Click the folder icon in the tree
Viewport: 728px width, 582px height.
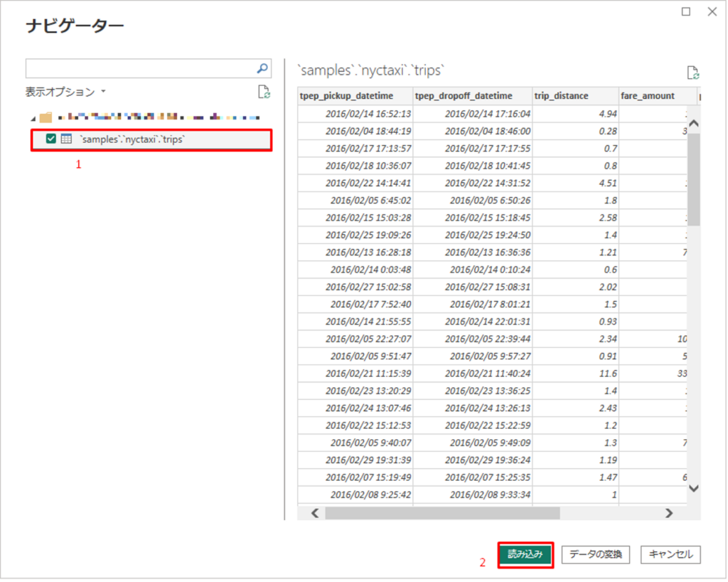click(x=45, y=117)
